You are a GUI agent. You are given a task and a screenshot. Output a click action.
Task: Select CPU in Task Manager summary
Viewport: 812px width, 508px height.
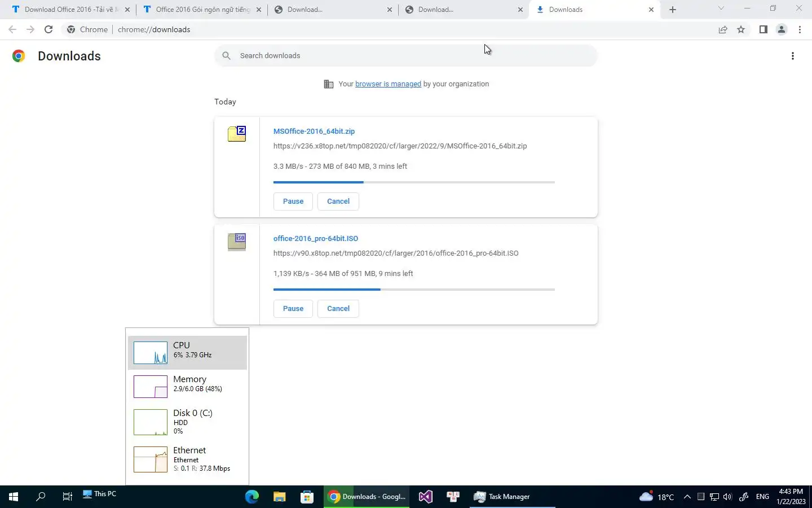click(187, 353)
